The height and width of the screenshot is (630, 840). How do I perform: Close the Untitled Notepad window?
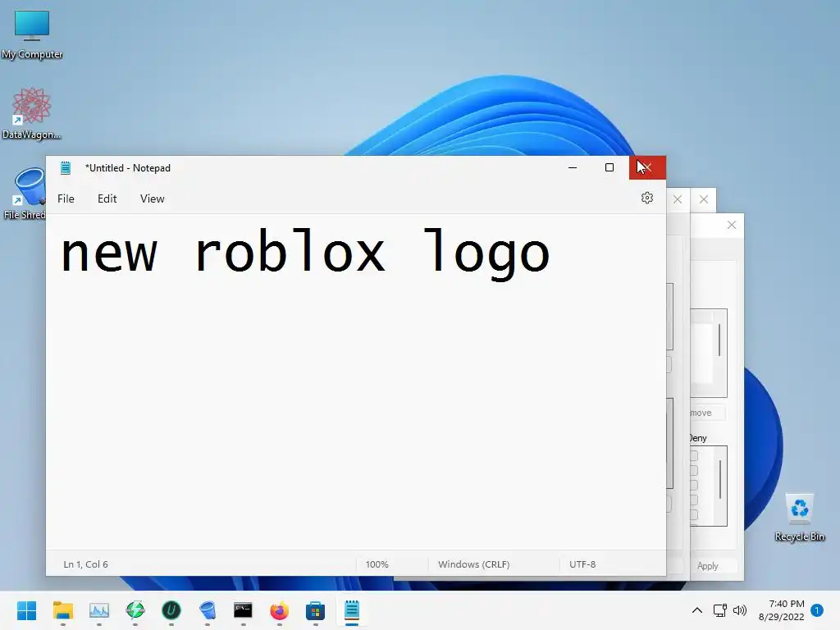point(647,167)
